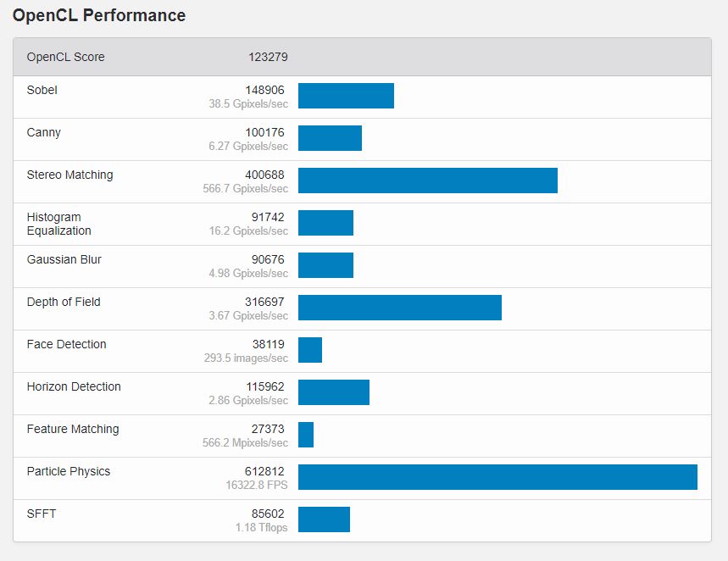Select the Horizon Detection label

tap(74, 386)
